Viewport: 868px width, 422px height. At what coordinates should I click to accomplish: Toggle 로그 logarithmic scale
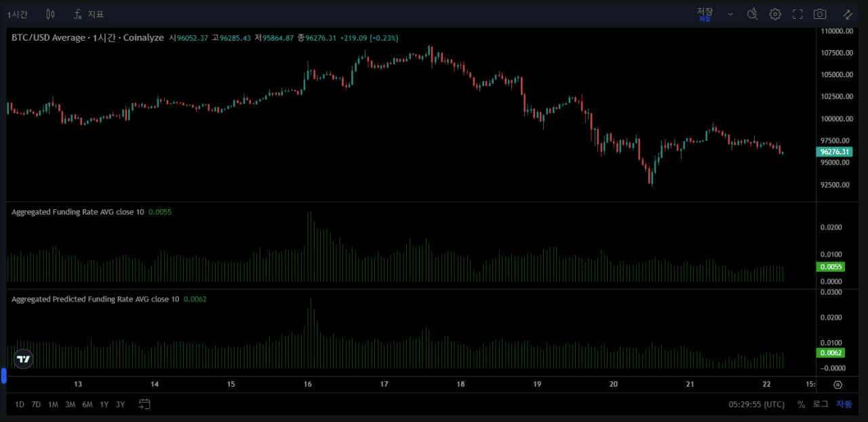821,404
